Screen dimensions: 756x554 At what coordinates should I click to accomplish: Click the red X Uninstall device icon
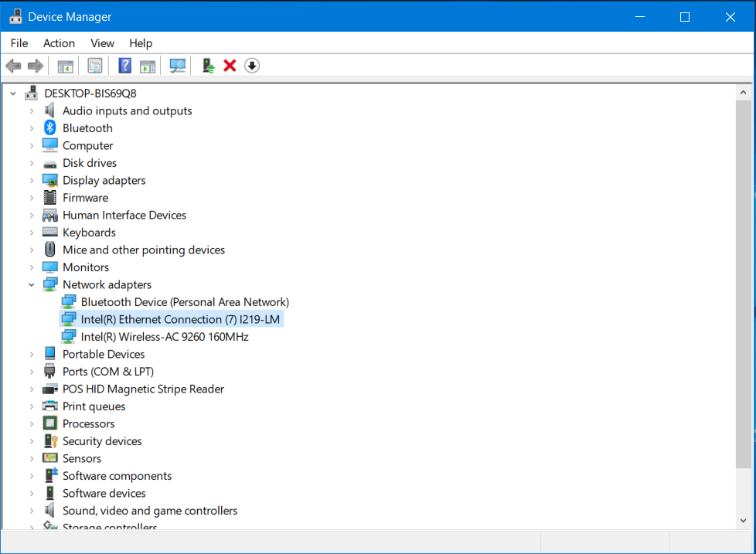230,66
